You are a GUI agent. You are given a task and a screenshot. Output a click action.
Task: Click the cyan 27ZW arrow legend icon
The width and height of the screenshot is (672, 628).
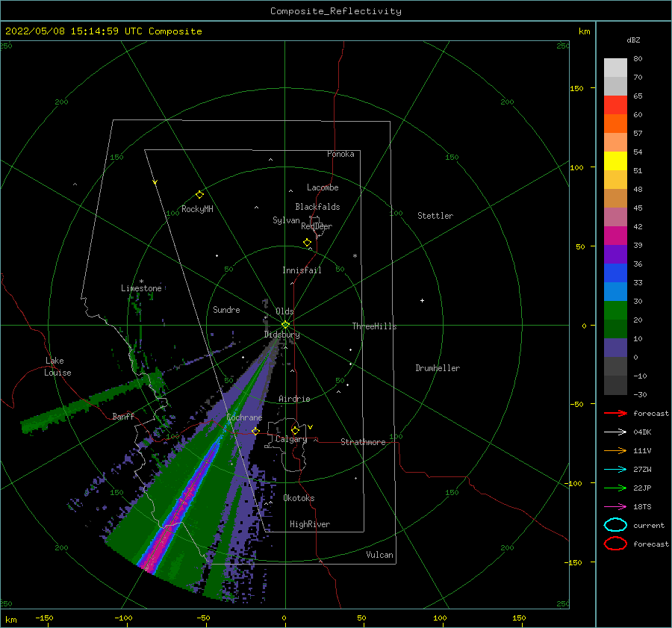[x=615, y=470]
